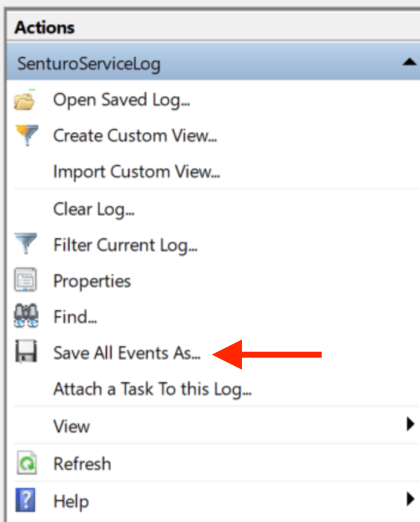This screenshot has height=522, width=420.
Task: Select Attach a Task To this Log...
Action: pos(153,389)
